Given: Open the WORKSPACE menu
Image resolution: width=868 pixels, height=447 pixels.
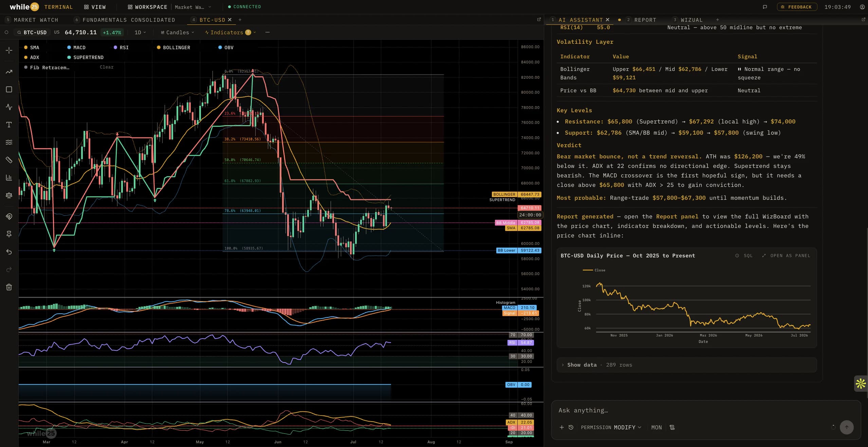Looking at the screenshot, I should [x=147, y=7].
